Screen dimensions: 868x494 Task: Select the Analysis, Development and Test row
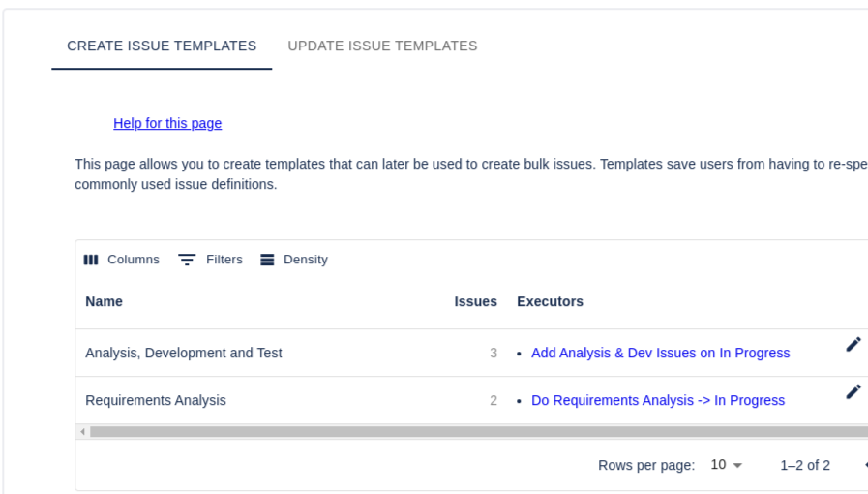(x=184, y=353)
